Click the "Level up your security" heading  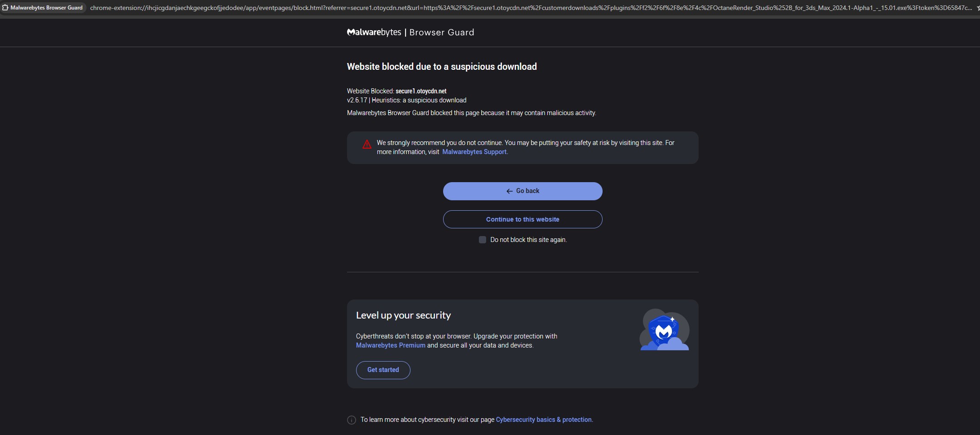[x=403, y=315]
